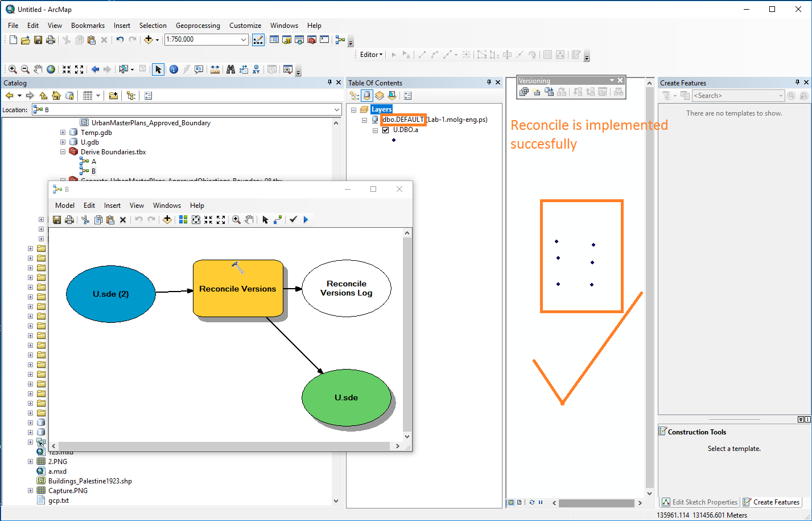Select the blue U.sde (2) input oval
Image resolution: width=812 pixels, height=521 pixels.
(x=111, y=294)
